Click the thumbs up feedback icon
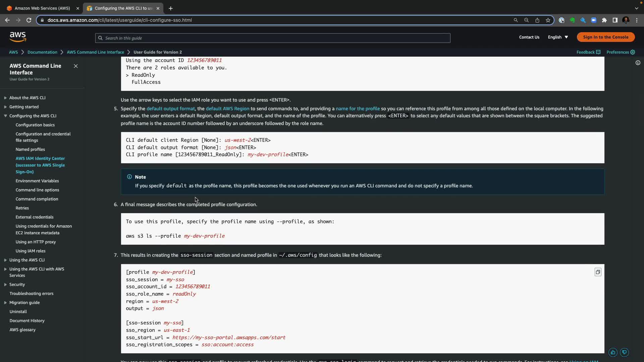The image size is (644, 362). [x=613, y=352]
